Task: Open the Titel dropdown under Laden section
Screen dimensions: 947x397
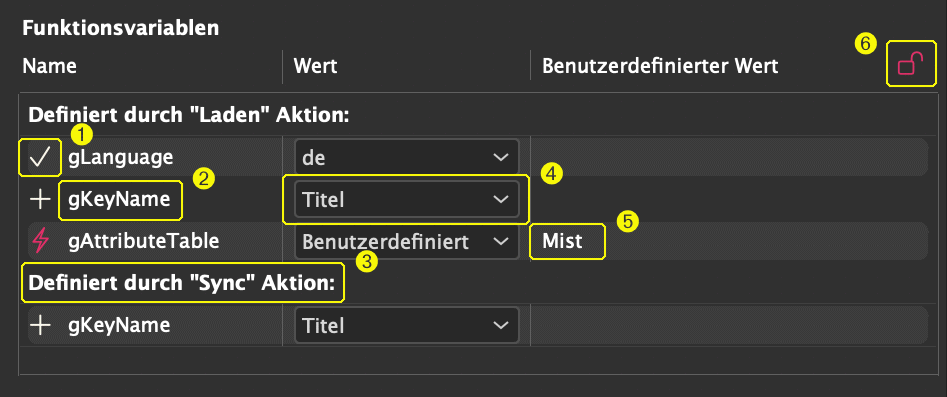Action: click(406, 199)
